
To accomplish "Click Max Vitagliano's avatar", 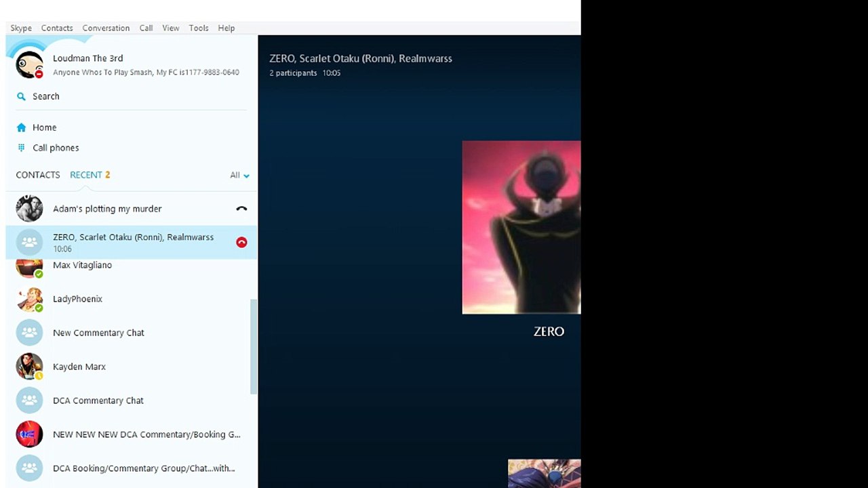I will (x=29, y=268).
